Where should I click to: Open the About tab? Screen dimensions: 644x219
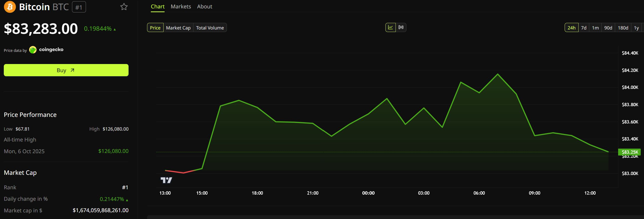pos(205,7)
